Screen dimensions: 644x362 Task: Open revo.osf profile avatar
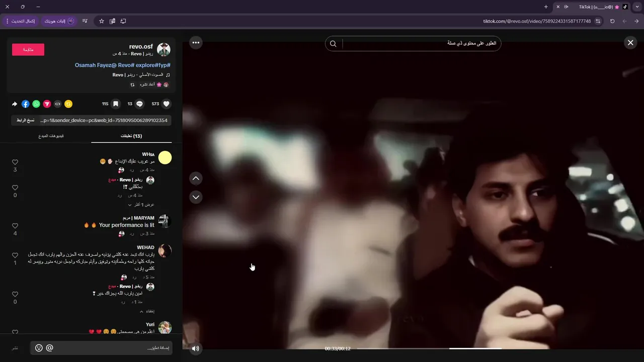pyautogui.click(x=164, y=49)
